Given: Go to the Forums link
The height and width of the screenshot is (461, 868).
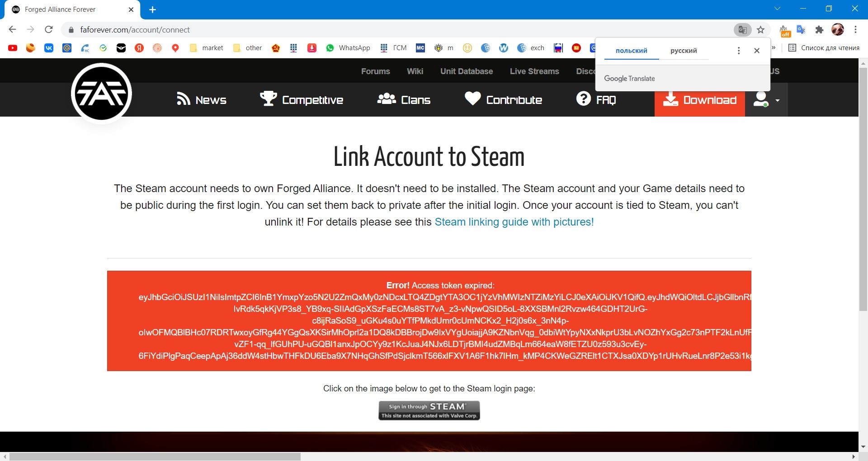Looking at the screenshot, I should 375,71.
